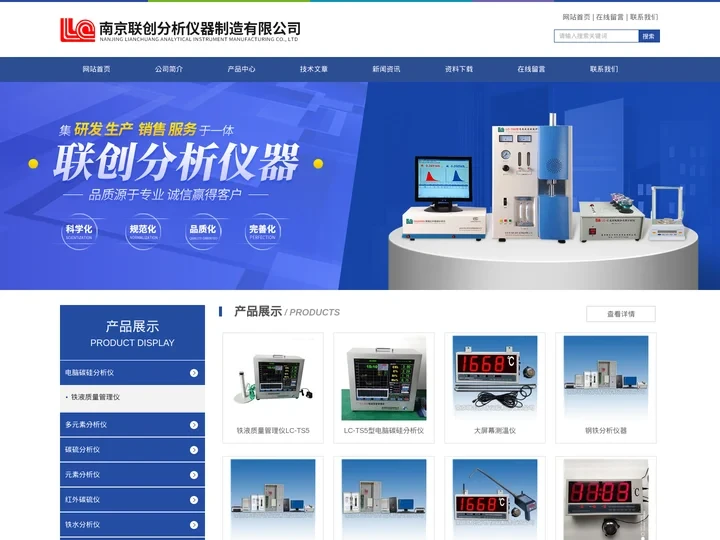Click 铁液质量管理仪LC-TS5 product title
Viewport: 720px width, 540px height.
point(273,431)
